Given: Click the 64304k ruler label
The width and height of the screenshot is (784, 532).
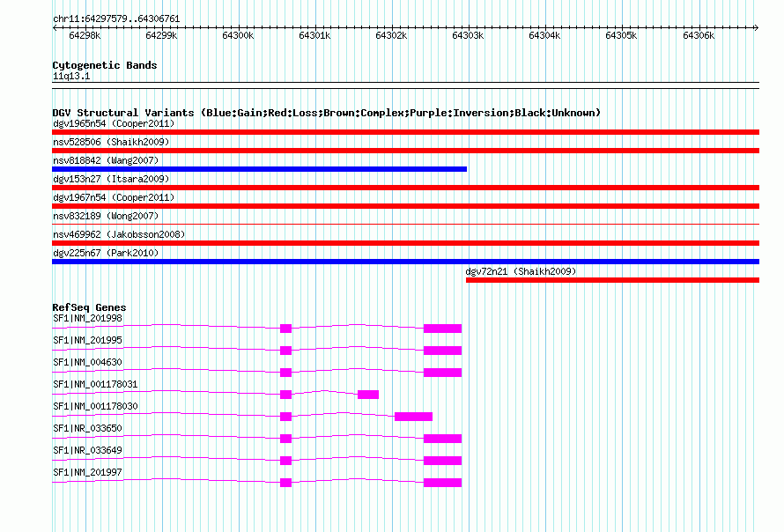Looking at the screenshot, I should tap(544, 35).
